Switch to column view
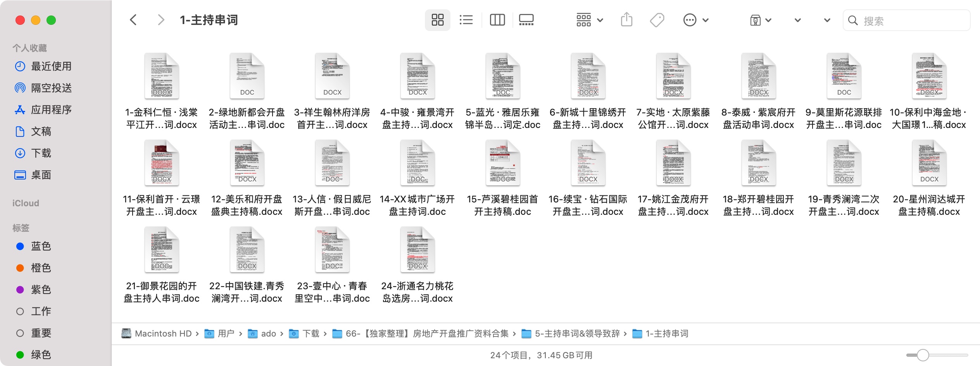 tap(497, 20)
